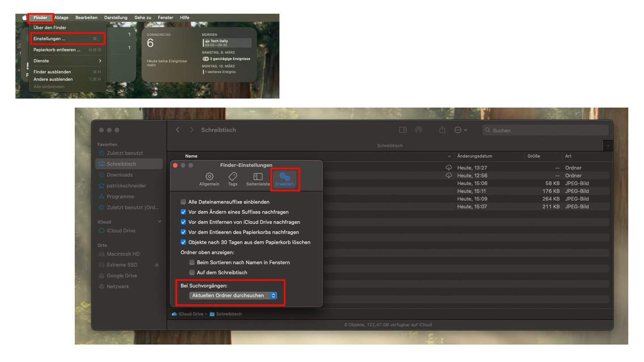This screenshot has width=644, height=362.
Task: Click the share icon in Finder toolbar
Action: point(442,130)
